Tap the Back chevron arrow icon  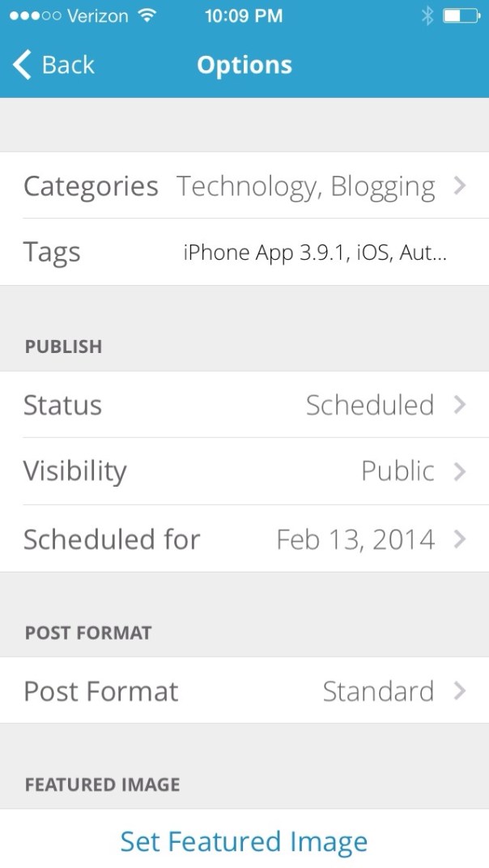[x=22, y=65]
